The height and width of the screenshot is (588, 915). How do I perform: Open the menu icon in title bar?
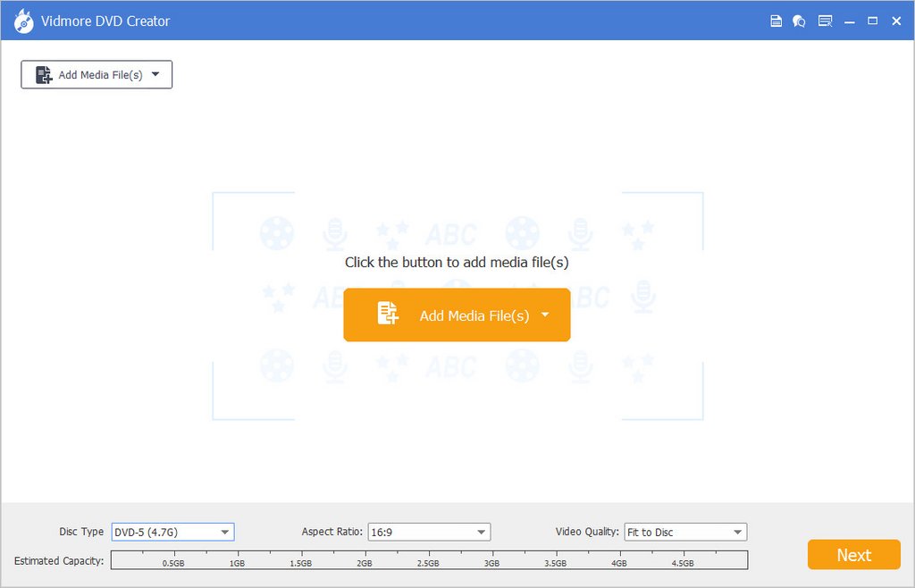click(825, 21)
